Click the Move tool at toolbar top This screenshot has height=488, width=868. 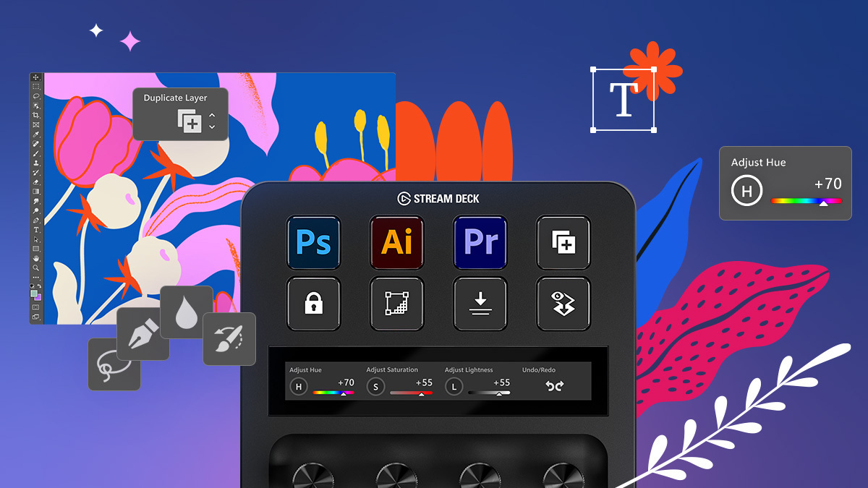click(x=35, y=77)
